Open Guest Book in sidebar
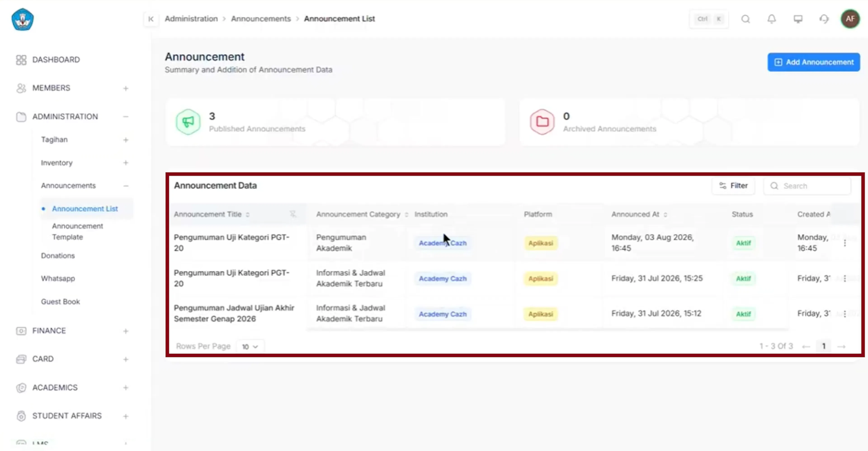 [x=60, y=302]
